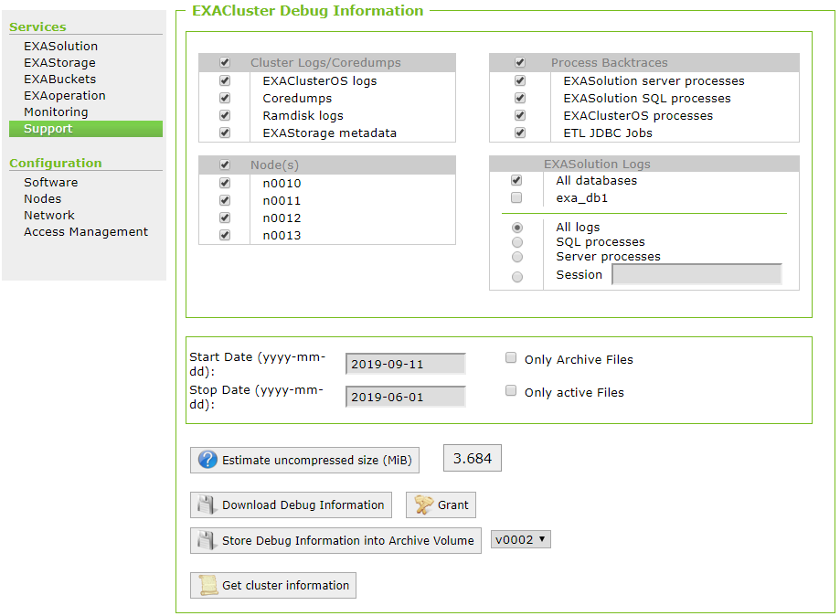Uncheck node n0011 checkbox
Image resolution: width=840 pixels, height=616 pixels.
pos(225,200)
